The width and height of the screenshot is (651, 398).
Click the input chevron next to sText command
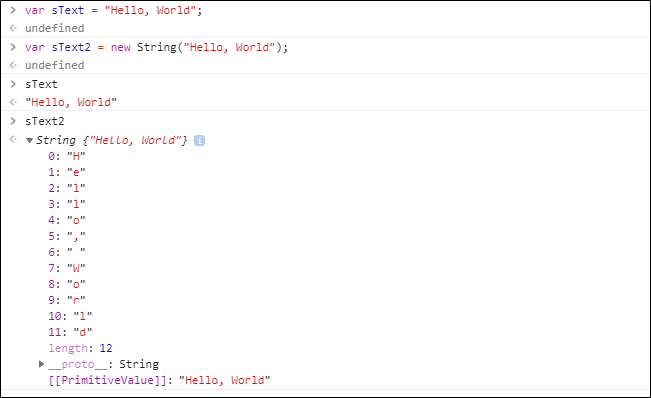click(13, 84)
